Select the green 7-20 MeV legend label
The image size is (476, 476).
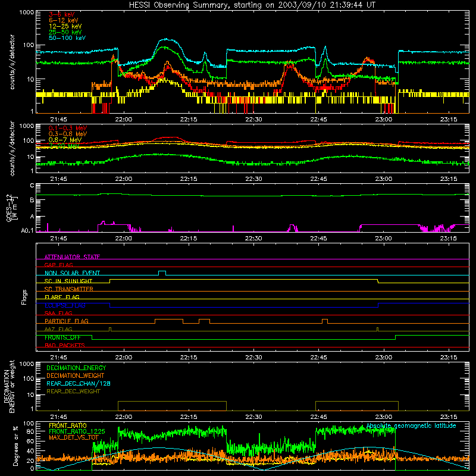(64, 146)
